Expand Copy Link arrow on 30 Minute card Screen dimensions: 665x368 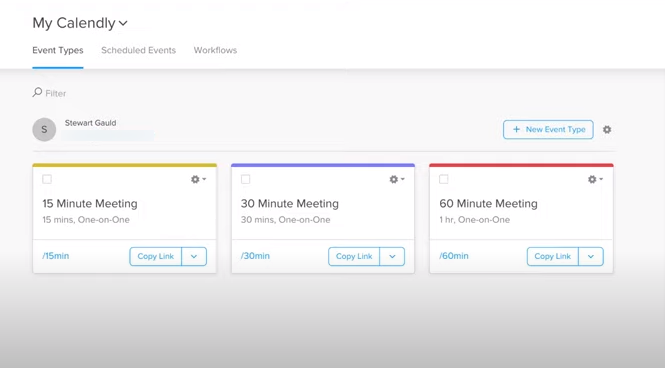pyautogui.click(x=392, y=256)
